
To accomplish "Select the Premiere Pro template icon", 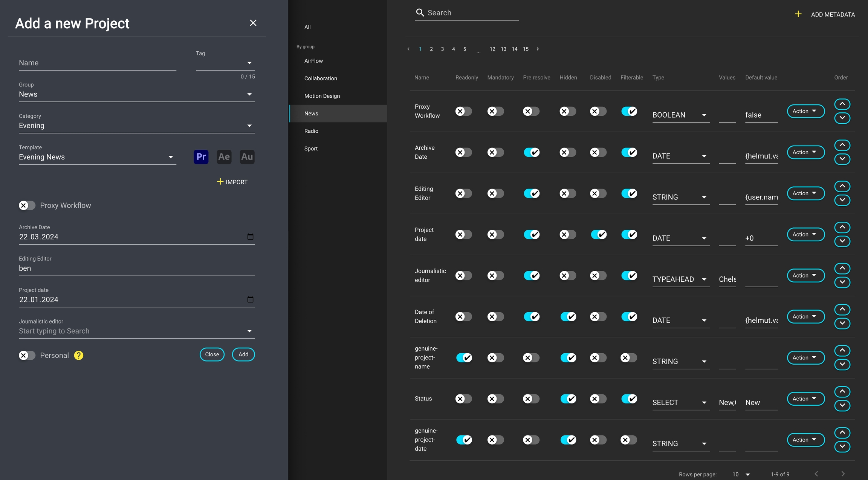I will (x=201, y=156).
